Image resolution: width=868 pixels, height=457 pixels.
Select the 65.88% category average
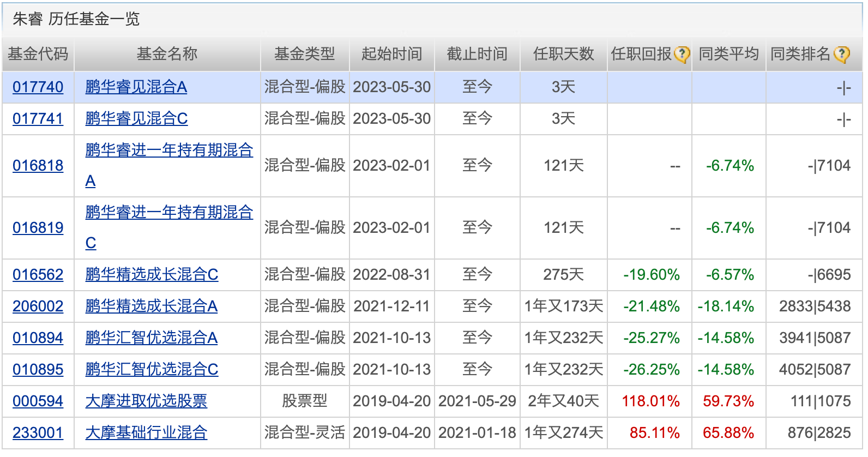tap(728, 433)
